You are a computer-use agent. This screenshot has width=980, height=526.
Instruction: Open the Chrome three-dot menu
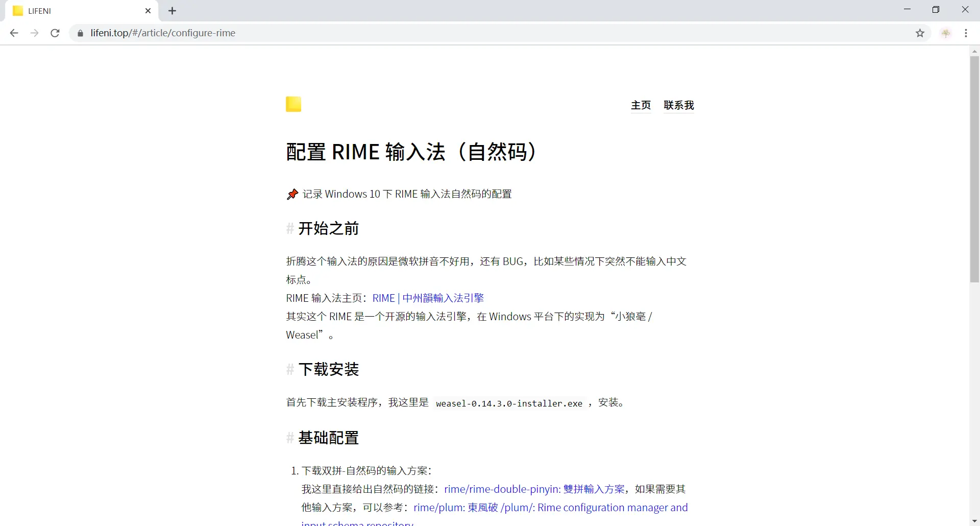pos(966,33)
